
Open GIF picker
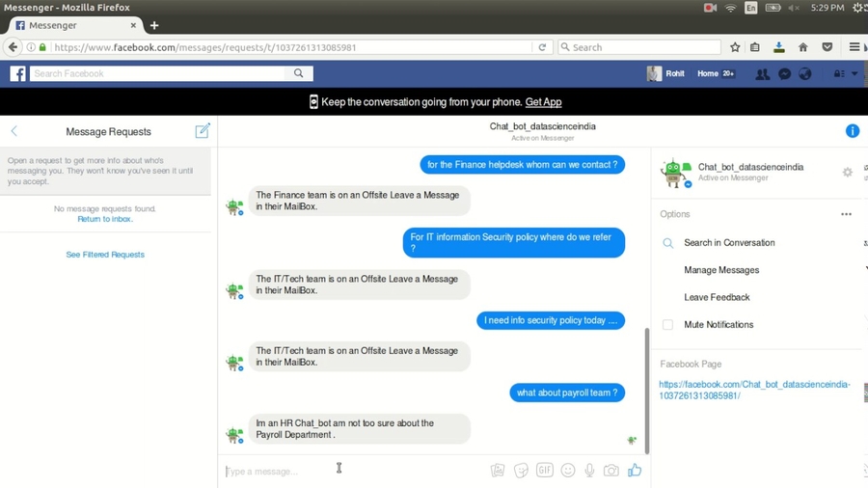coord(545,470)
